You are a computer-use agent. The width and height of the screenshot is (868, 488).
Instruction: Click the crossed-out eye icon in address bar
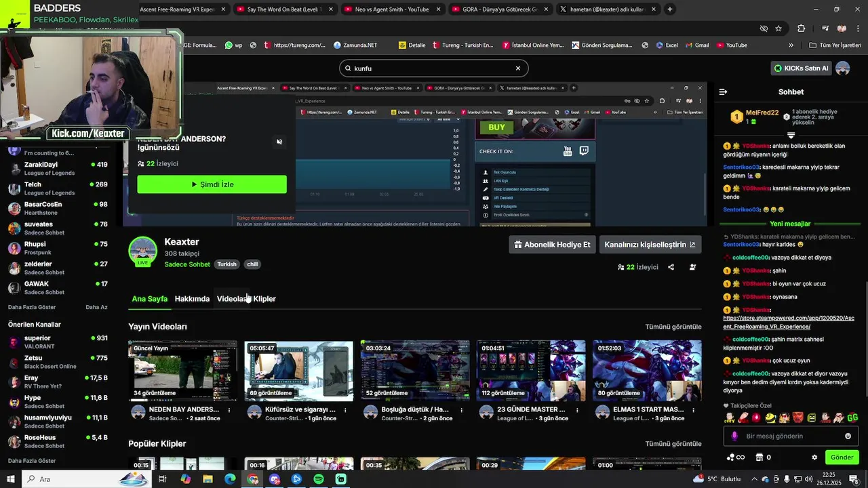(x=764, y=28)
